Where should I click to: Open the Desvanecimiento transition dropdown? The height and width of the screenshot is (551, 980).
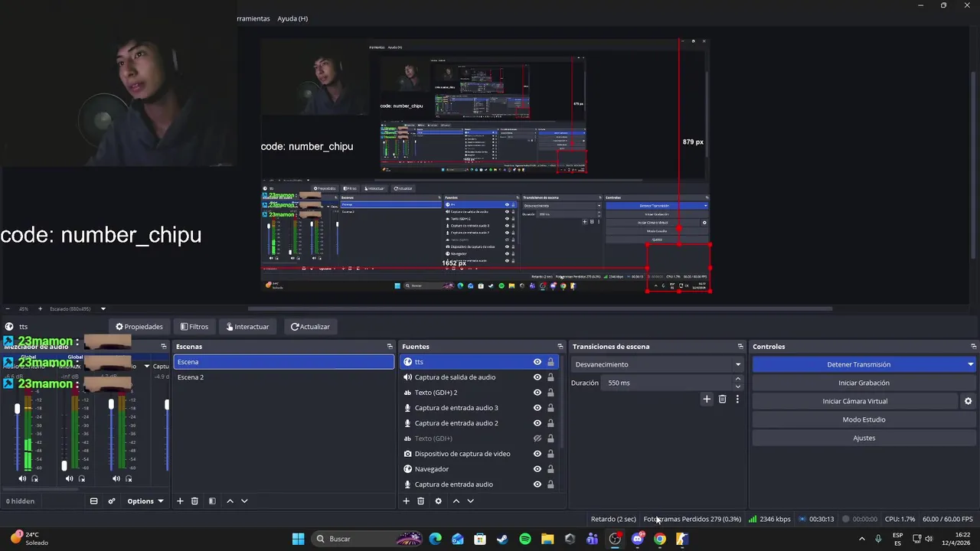tap(658, 364)
